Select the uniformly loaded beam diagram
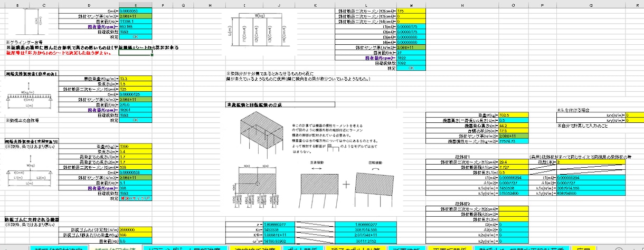The image size is (644, 250). (x=30, y=98)
